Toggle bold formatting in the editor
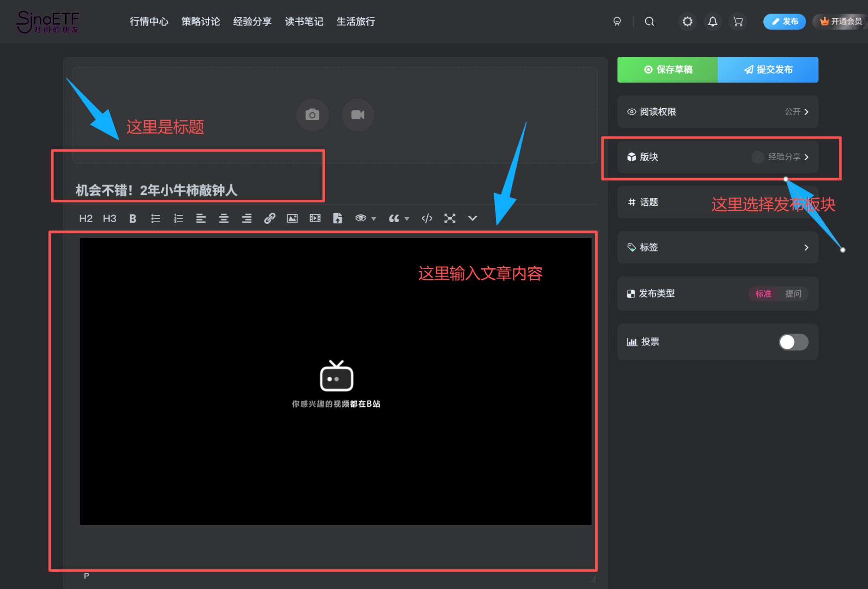The width and height of the screenshot is (868, 589). tap(132, 218)
